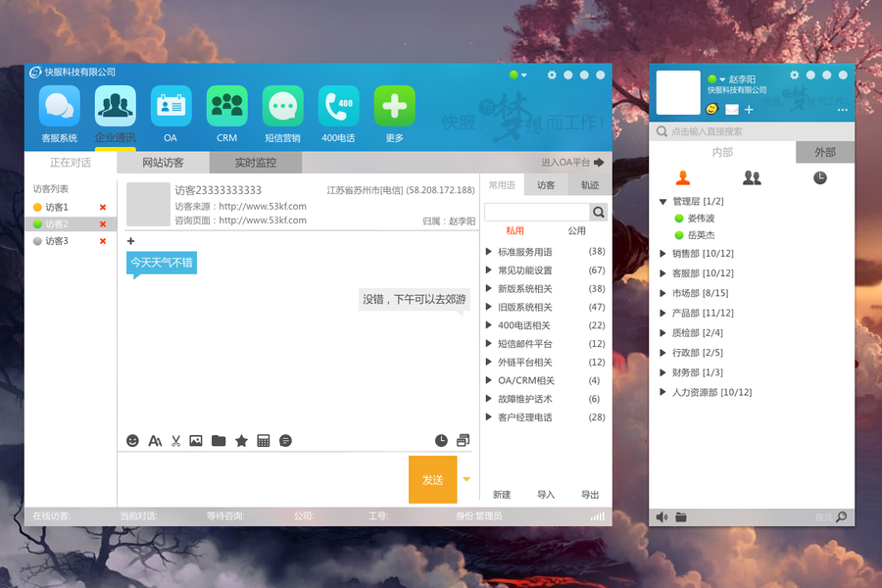Click 导入 below phrase list
This screenshot has width=882, height=588.
[546, 495]
